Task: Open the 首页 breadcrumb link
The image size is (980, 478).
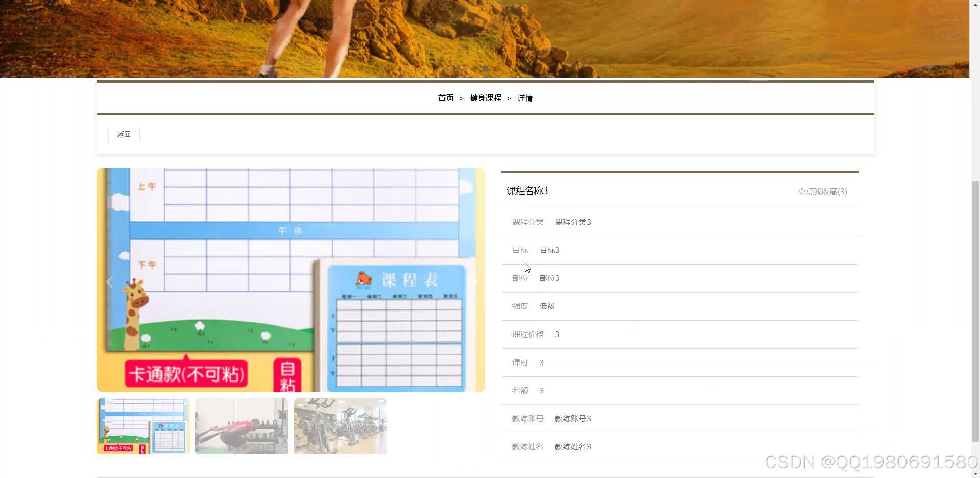Action: coord(445,98)
